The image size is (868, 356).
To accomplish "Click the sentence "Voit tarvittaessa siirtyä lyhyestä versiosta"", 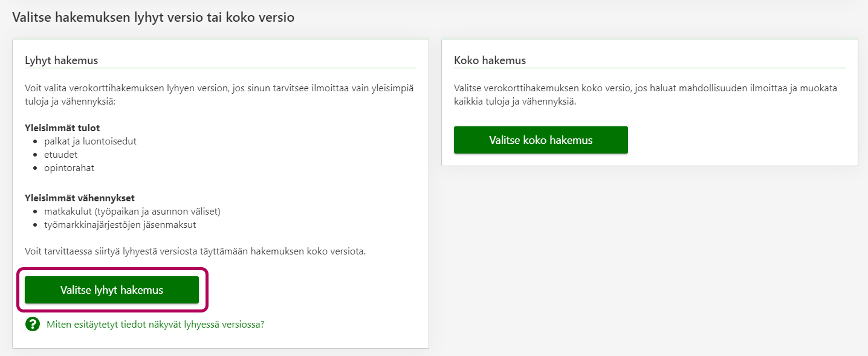I will tap(195, 251).
